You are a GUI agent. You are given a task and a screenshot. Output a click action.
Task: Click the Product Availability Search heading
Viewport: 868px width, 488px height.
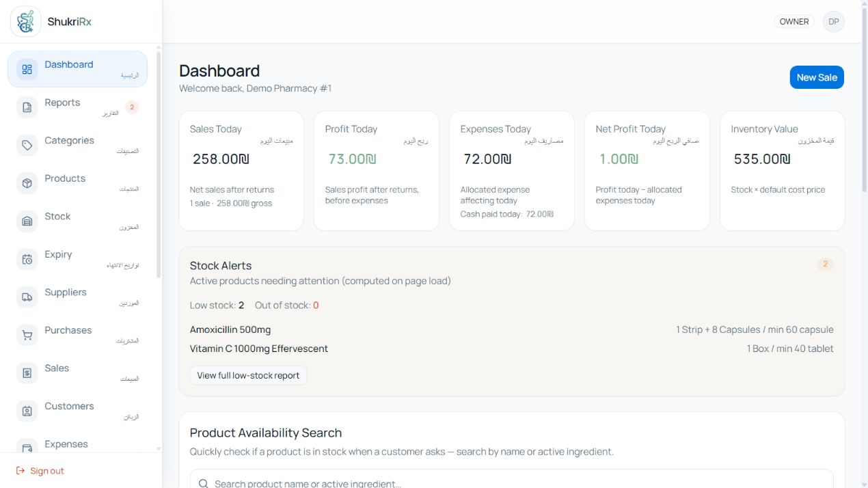[x=266, y=433]
